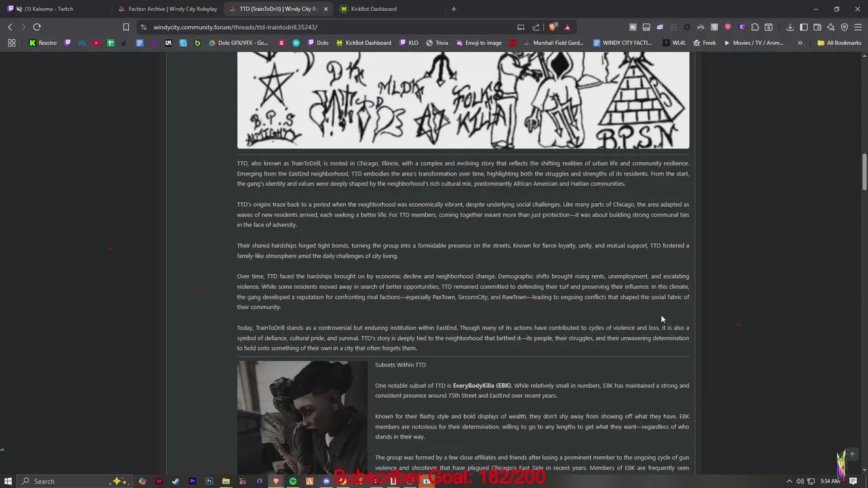Image resolution: width=868 pixels, height=488 pixels.
Task: Open the 5:34 AM clock in taskbar
Action: [x=830, y=481]
